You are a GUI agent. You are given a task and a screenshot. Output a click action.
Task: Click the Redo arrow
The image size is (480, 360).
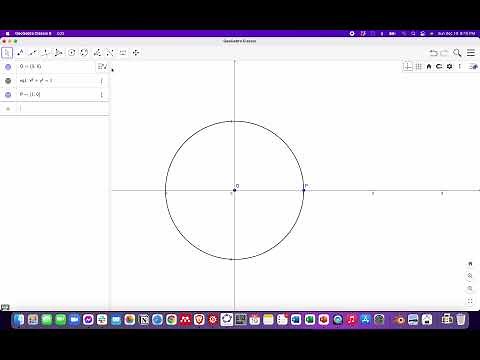coord(444,53)
